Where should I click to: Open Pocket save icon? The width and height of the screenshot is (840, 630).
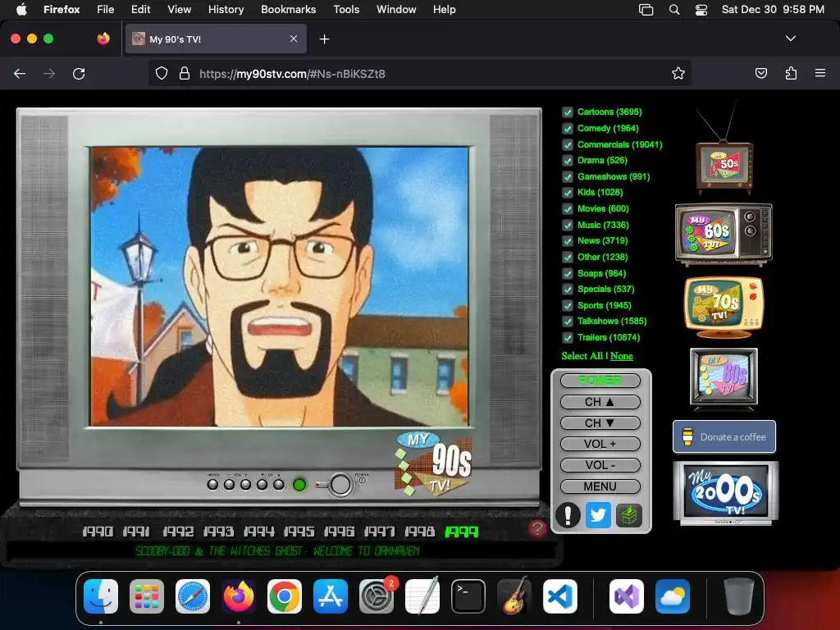tap(760, 73)
